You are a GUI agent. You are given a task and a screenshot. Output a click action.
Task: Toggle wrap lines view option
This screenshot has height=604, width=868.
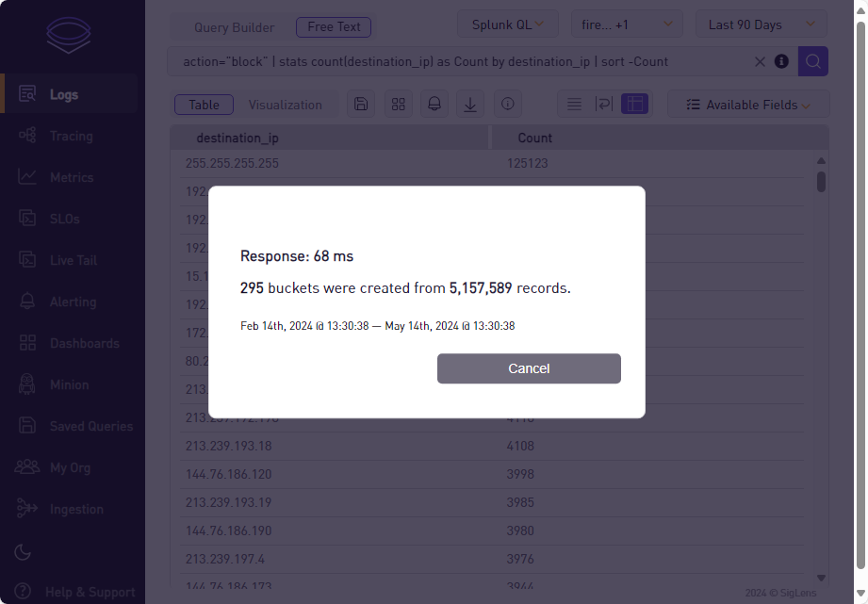click(x=604, y=105)
